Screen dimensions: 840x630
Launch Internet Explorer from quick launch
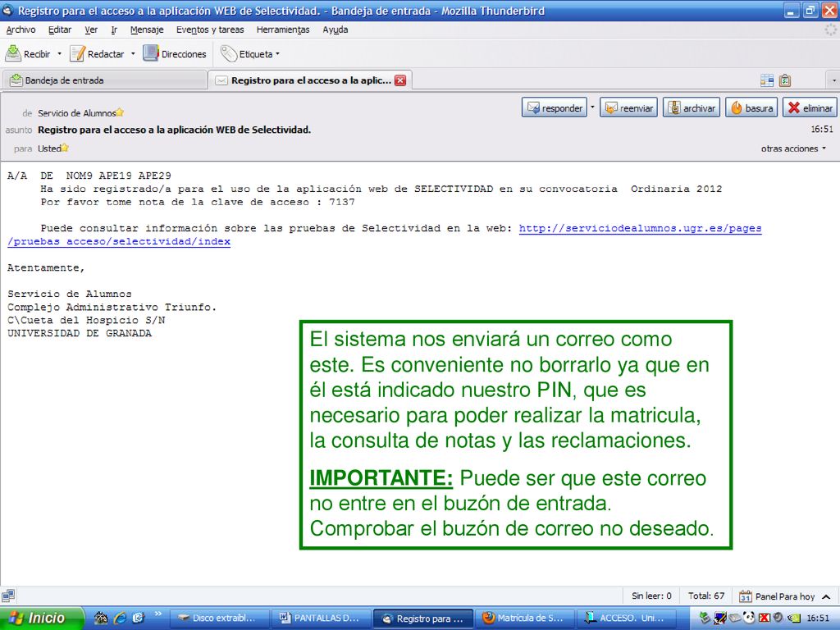[x=120, y=618]
